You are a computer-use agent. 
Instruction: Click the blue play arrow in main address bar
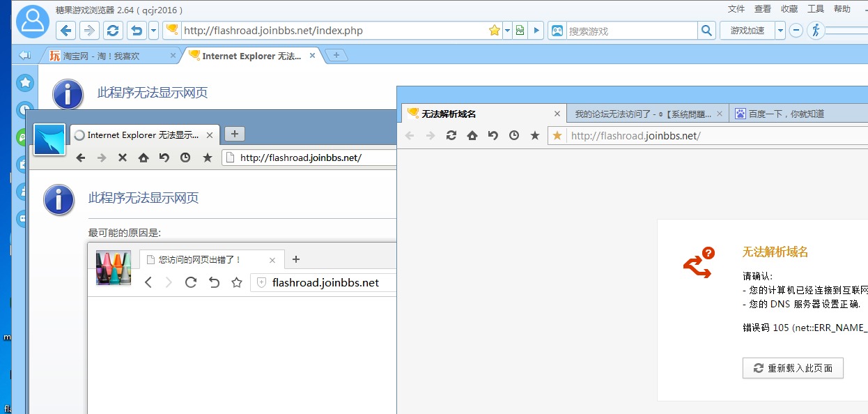536,31
